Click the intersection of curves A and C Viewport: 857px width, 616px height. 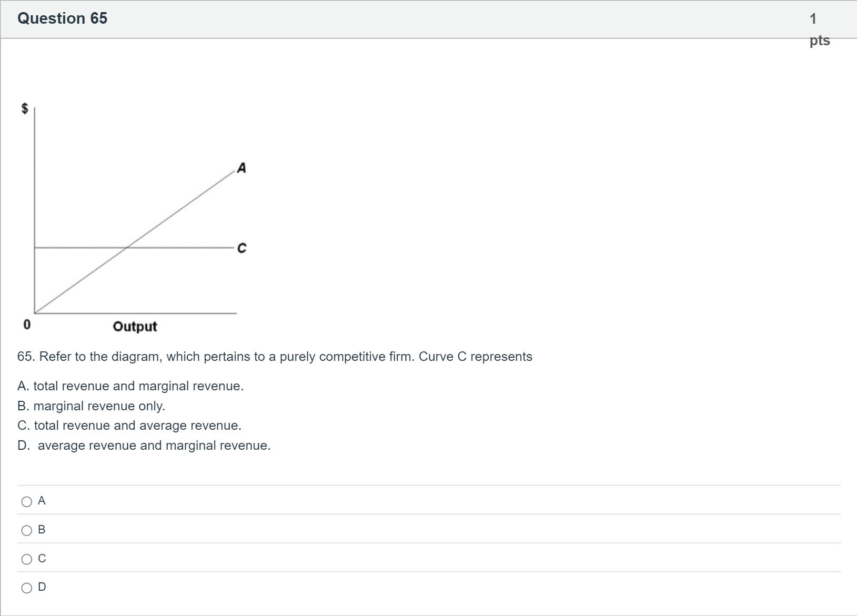(x=127, y=247)
